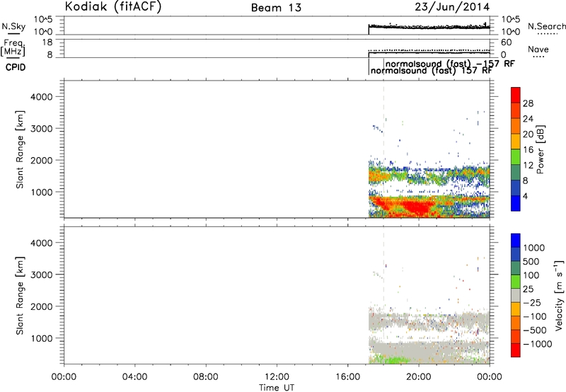Click the 'Beam 13' heading
Viewport: 566px width, 392px height.
[x=276, y=8]
